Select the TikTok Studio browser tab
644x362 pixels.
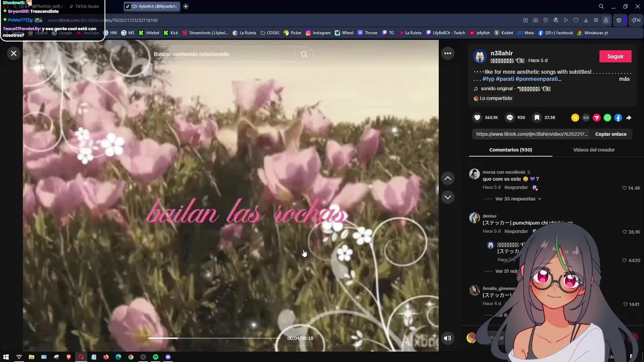tap(85, 7)
